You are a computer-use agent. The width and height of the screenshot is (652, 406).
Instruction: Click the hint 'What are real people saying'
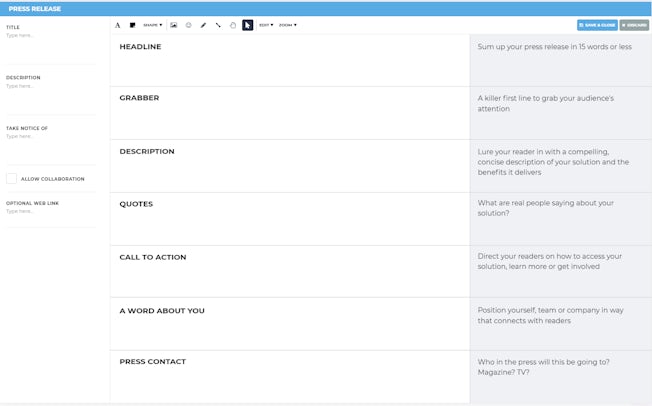546,208
